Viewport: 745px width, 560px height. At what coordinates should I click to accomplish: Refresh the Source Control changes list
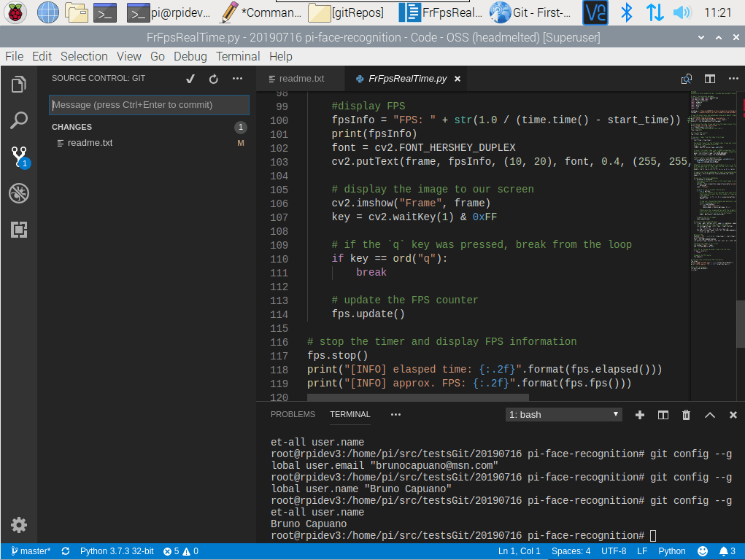[x=214, y=79]
